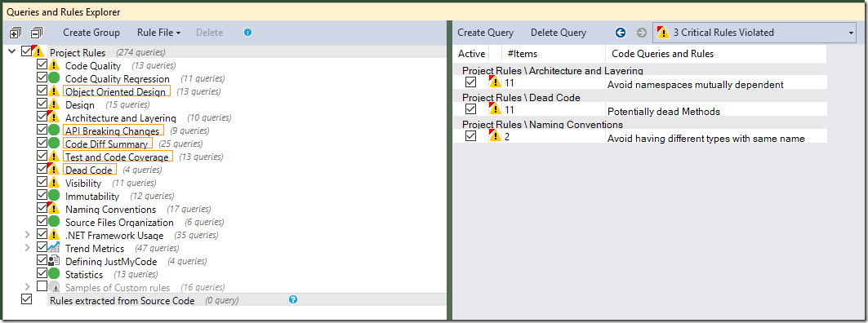This screenshot has width=868, height=323.
Task: Click the blue info icon next to Delete
Action: 247,33
